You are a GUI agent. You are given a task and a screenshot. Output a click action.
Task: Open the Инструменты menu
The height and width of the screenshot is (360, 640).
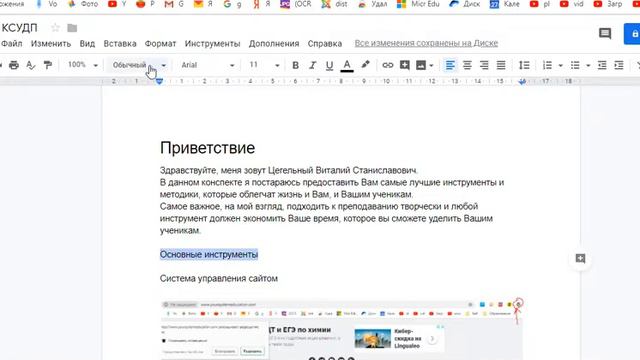212,43
